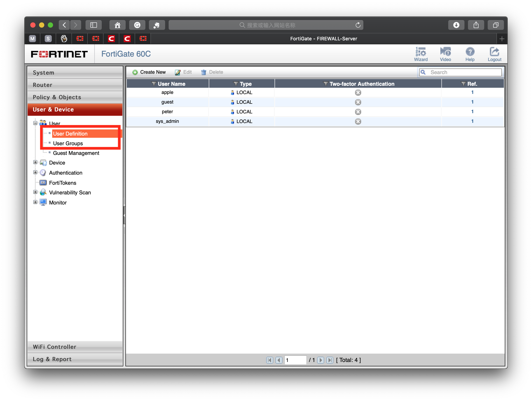
Task: Select the apple user row
Action: click(x=315, y=92)
